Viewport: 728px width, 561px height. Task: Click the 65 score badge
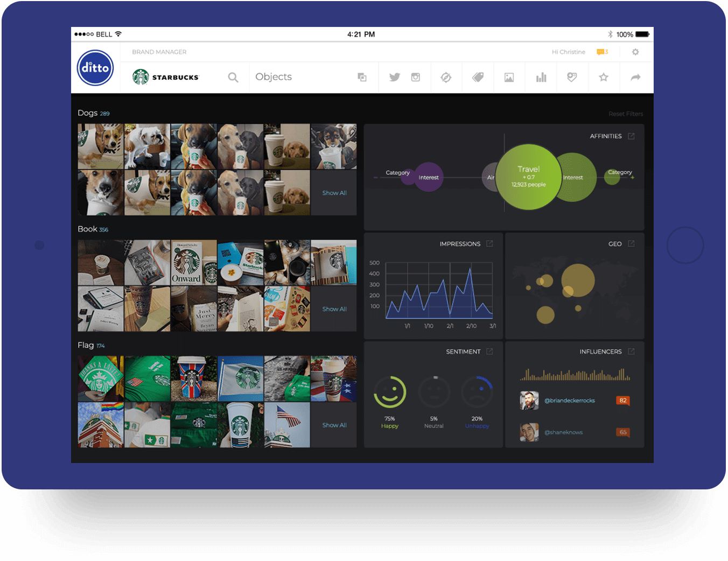[623, 432]
